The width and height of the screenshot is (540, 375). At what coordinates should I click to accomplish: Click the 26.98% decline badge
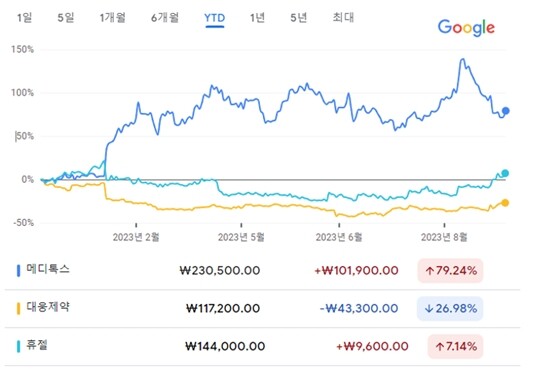click(x=450, y=309)
